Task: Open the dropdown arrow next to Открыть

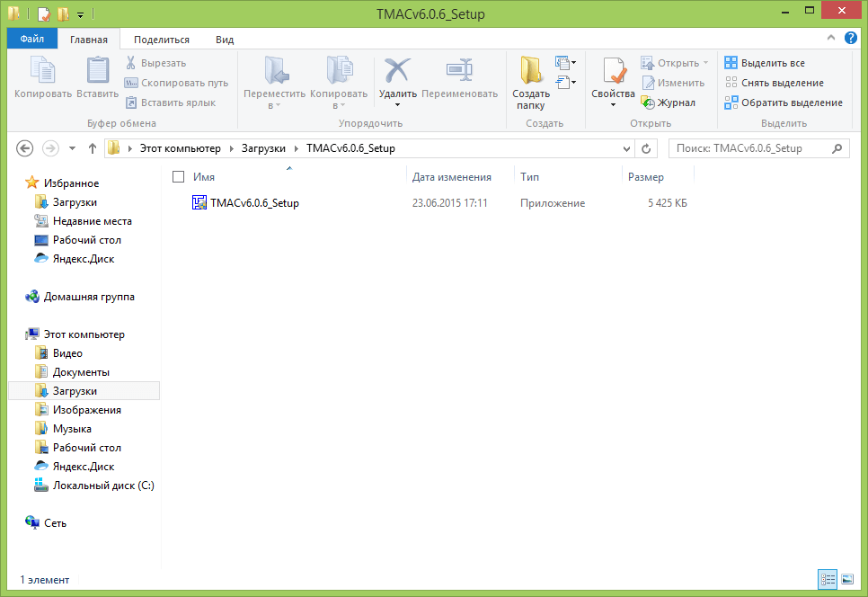Action: [x=705, y=63]
